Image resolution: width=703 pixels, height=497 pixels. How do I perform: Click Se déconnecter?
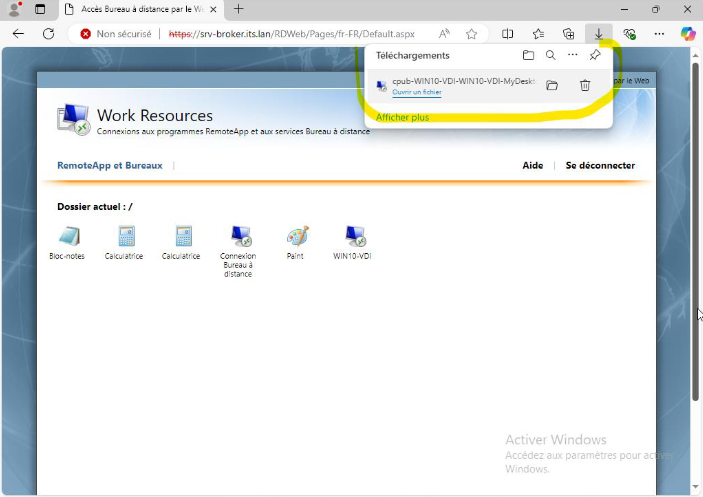pos(600,165)
